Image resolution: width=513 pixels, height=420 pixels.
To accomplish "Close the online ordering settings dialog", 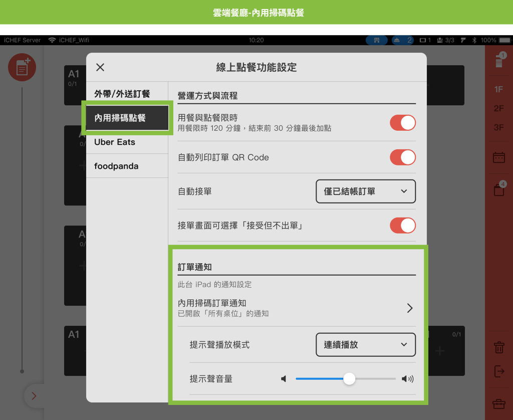I will (100, 68).
